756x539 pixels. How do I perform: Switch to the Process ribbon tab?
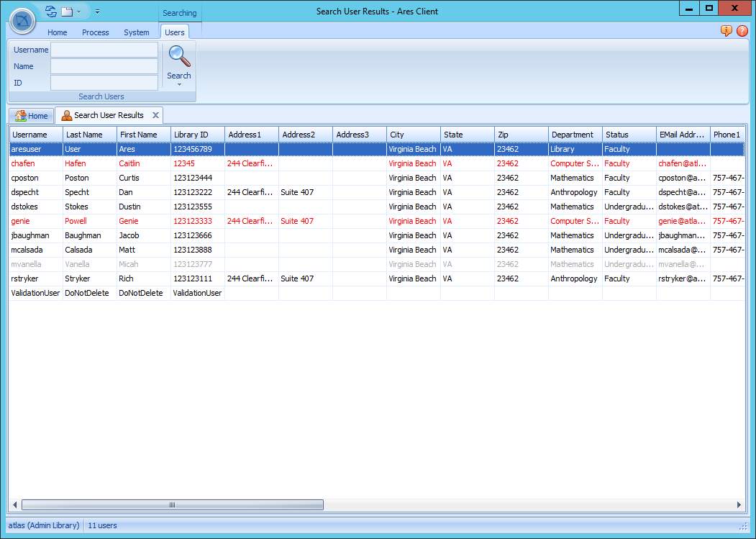coord(95,32)
